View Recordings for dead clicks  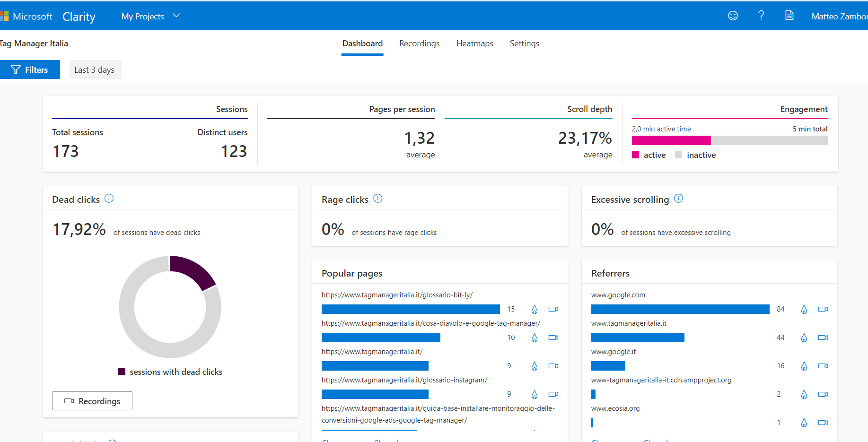point(92,401)
